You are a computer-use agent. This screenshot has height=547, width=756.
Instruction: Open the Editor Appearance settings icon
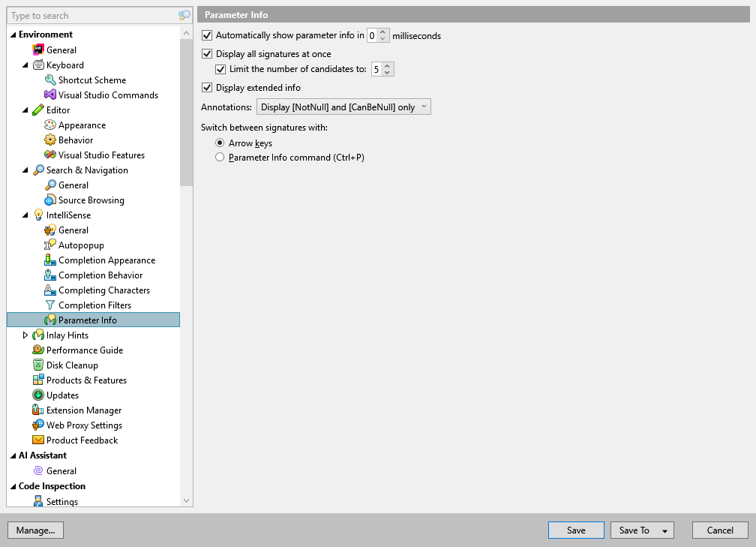pos(51,125)
